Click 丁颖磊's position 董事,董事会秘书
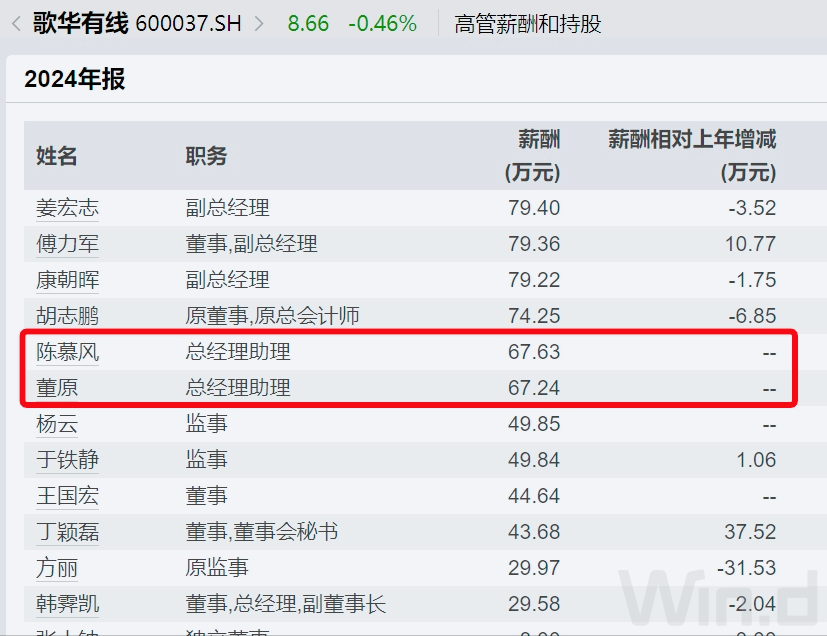This screenshot has height=636, width=827. click(262, 532)
